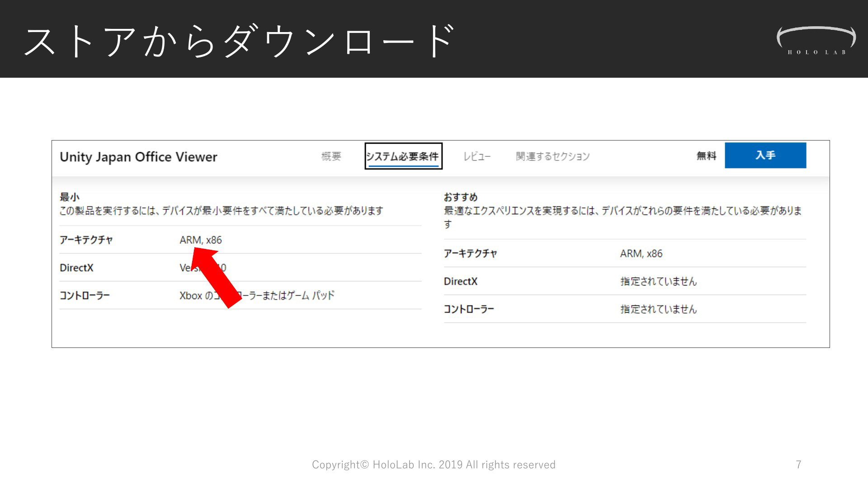Click the おすすめ requirements description sentence
This screenshot has height=488, width=868.
[x=623, y=217]
